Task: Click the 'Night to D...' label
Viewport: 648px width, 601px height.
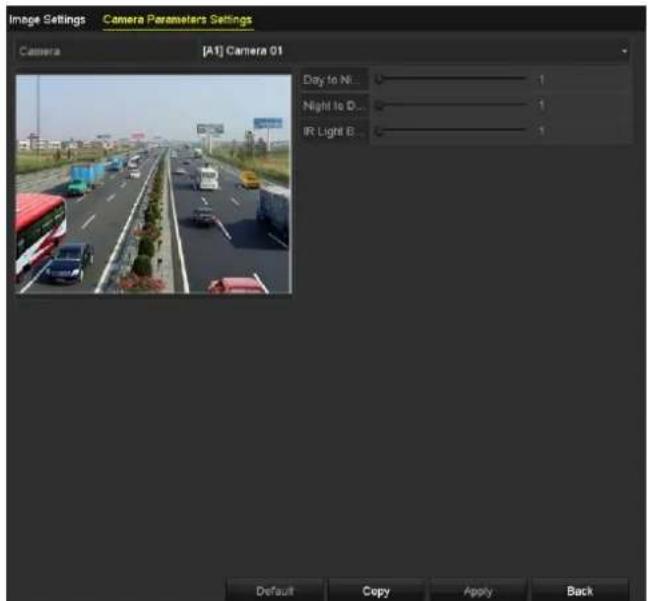Action: [x=334, y=106]
